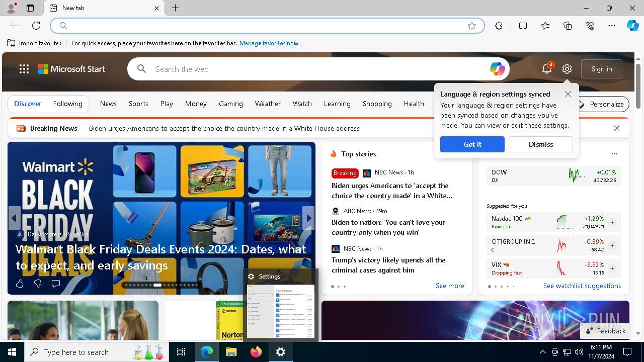Open See watchlist suggestions link
This screenshot has height=362, width=644.
582,286
